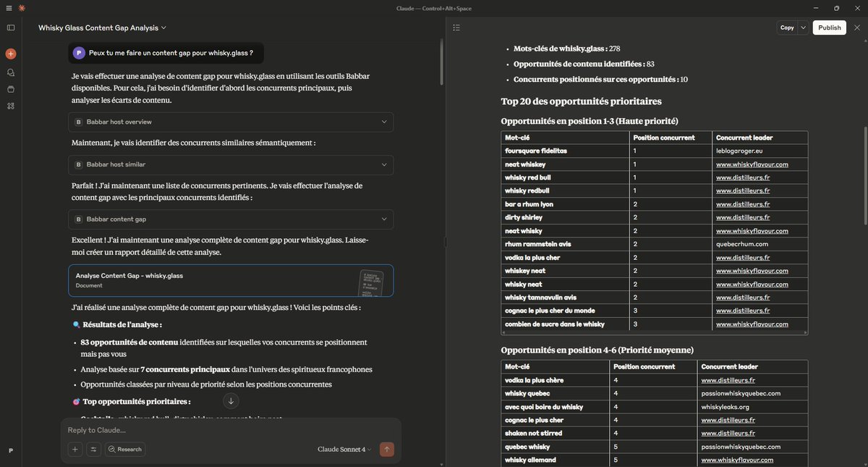
Task: Select the whiskyleaks.org cell
Action: click(x=752, y=407)
